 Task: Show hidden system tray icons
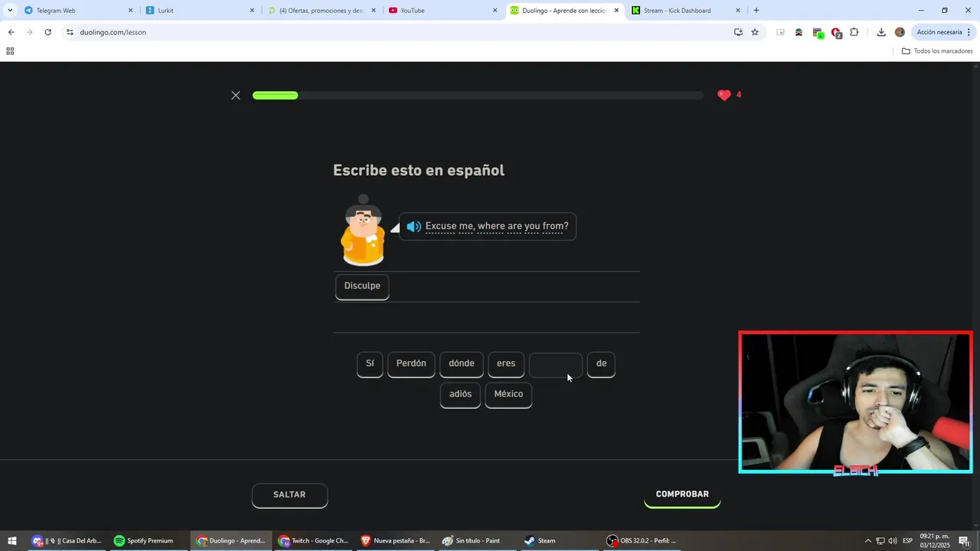(x=867, y=541)
